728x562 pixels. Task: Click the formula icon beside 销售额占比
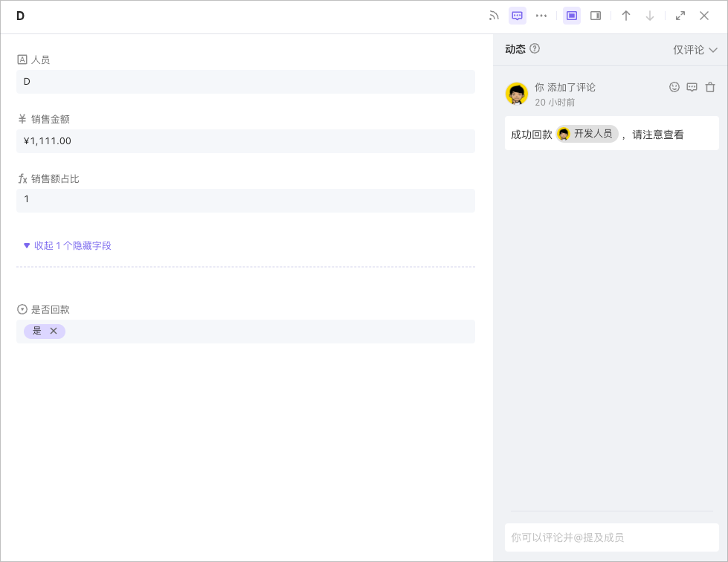[23, 178]
